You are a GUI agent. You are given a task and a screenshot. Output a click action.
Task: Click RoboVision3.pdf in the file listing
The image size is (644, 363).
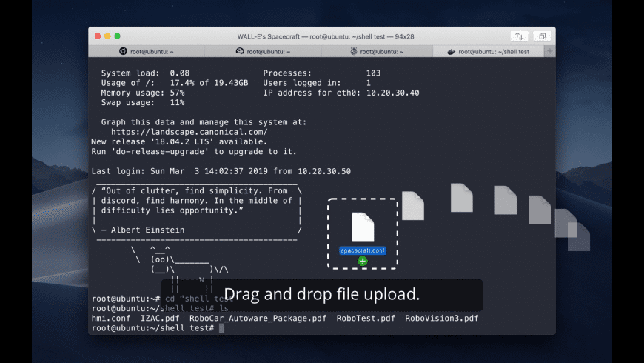(441, 319)
